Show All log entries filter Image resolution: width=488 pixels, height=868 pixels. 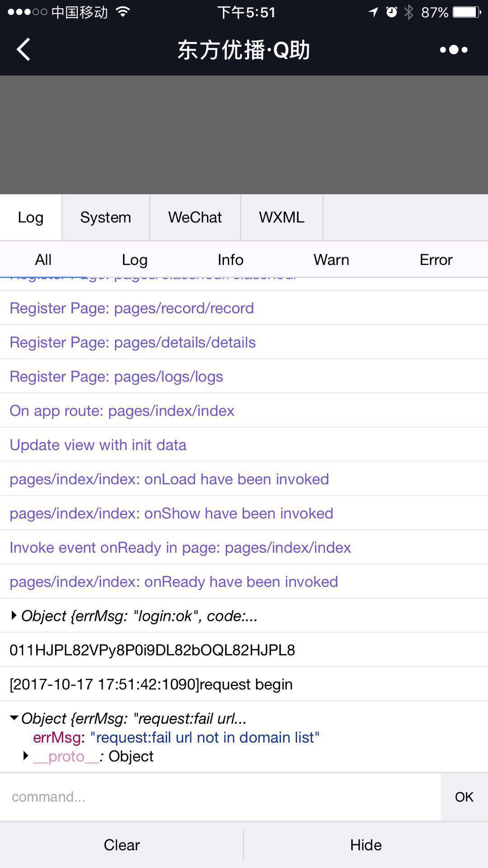click(x=43, y=259)
